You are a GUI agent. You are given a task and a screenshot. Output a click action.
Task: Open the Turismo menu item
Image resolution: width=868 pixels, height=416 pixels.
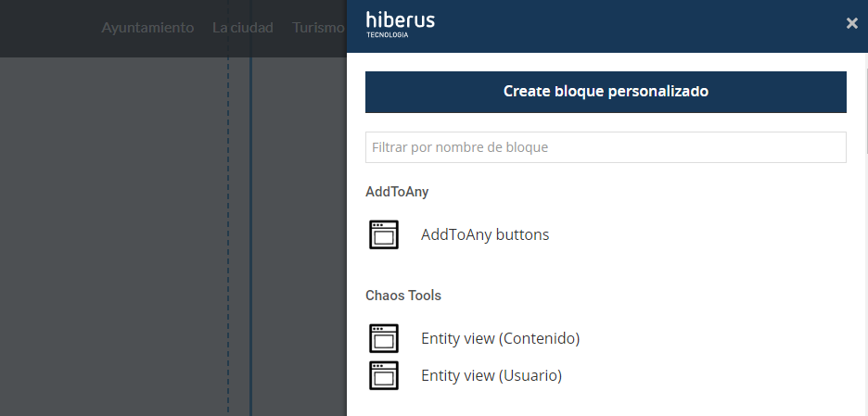tap(318, 28)
